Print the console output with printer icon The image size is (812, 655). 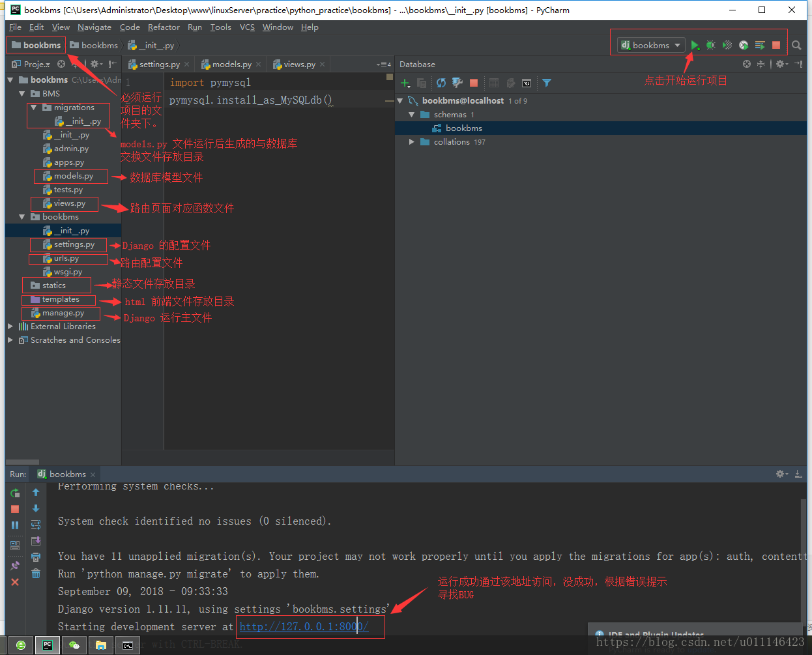coord(36,557)
